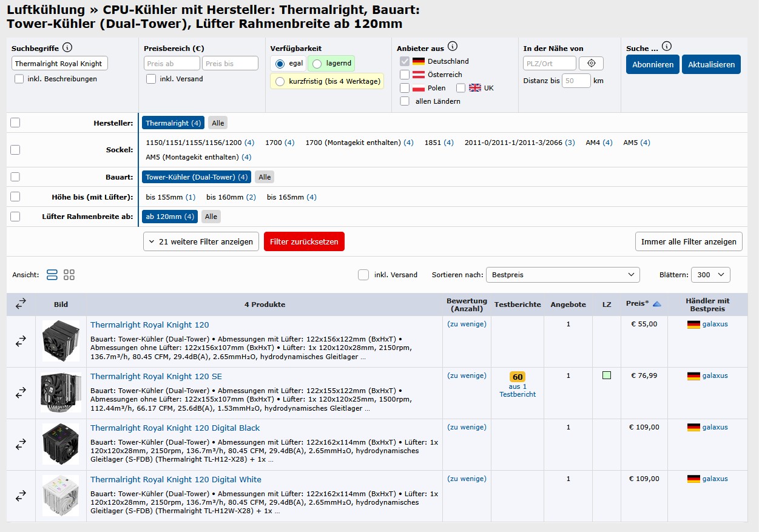Image resolution: width=759 pixels, height=532 pixels.
Task: Enable inkl. Beschreibungen checkbox
Action: 19,79
